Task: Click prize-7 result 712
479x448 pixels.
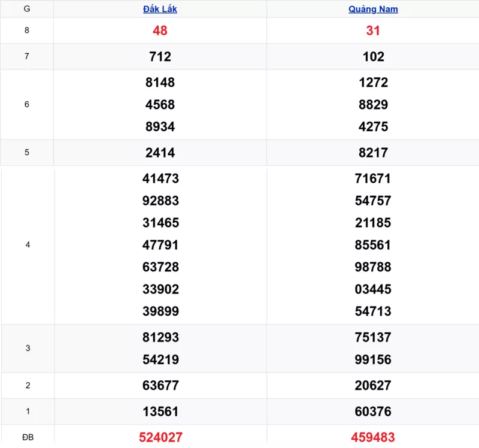Action: (160, 57)
